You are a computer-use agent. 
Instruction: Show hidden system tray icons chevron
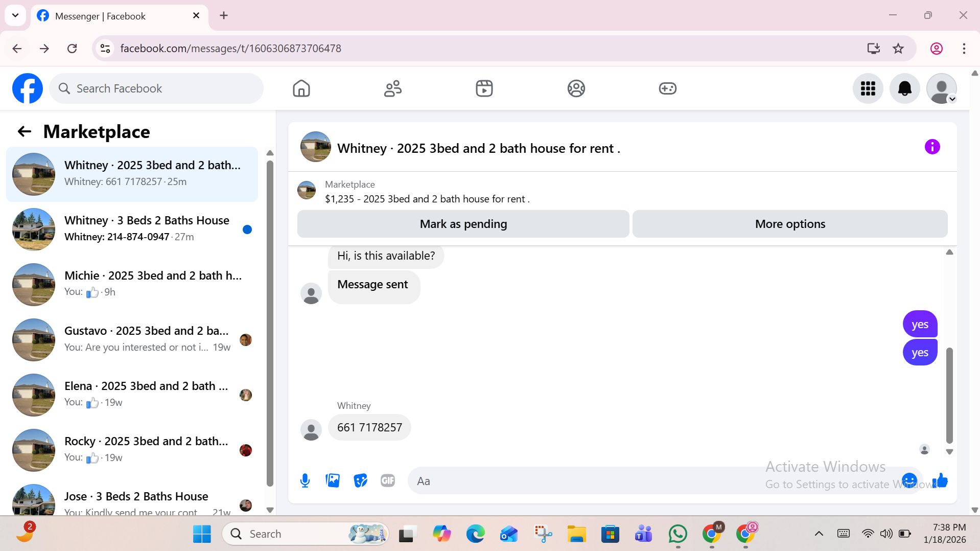819,534
